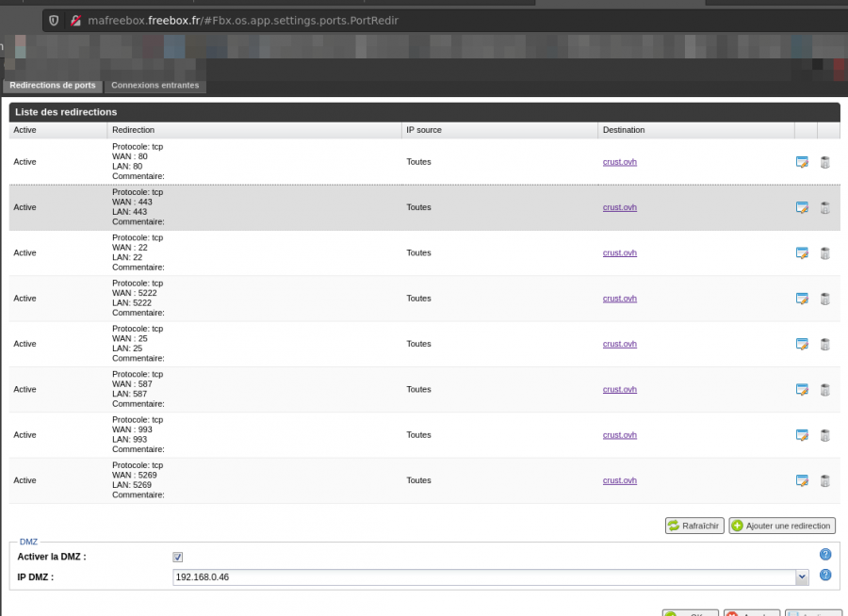Switch to Connexions entrantes tab
Viewport: 848px width, 616px height.
(x=155, y=86)
